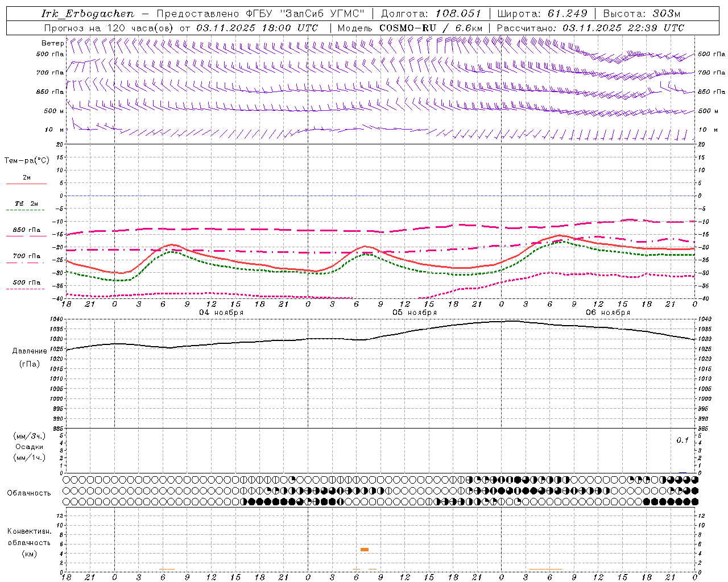Click forecast start time 03.11.2025 18:00 UTC
The image size is (728, 582).
[x=257, y=28]
